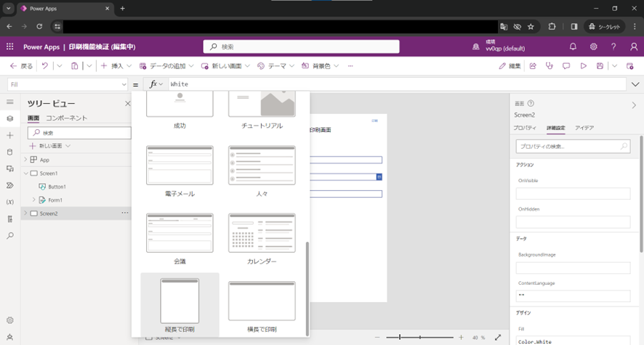The image size is (644, 345).
Task: Click zoom in plus button
Action: 462,337
